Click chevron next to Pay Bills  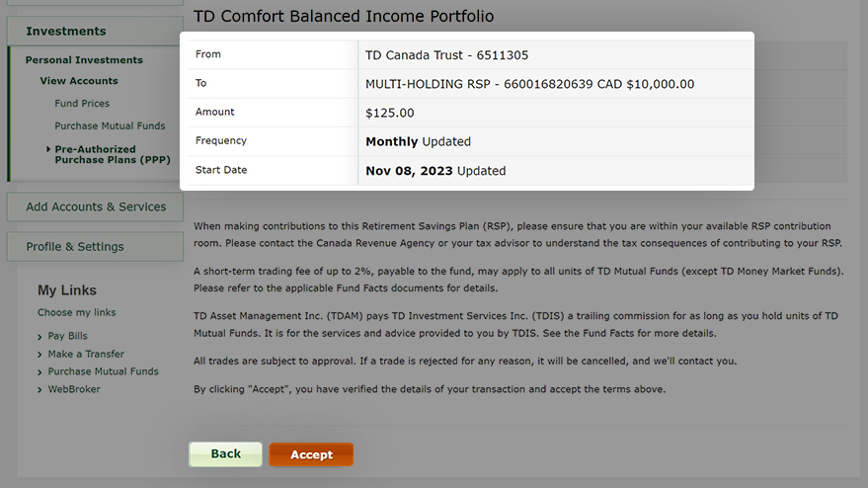(x=39, y=337)
